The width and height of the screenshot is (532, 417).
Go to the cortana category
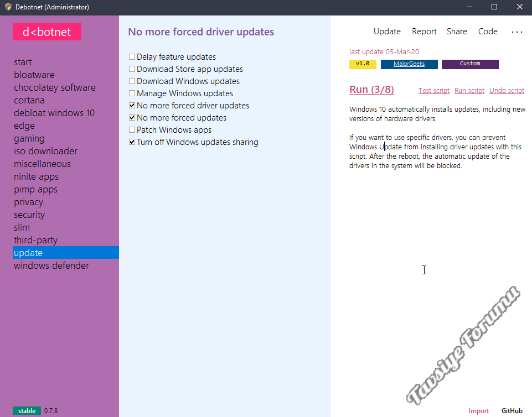tap(29, 100)
